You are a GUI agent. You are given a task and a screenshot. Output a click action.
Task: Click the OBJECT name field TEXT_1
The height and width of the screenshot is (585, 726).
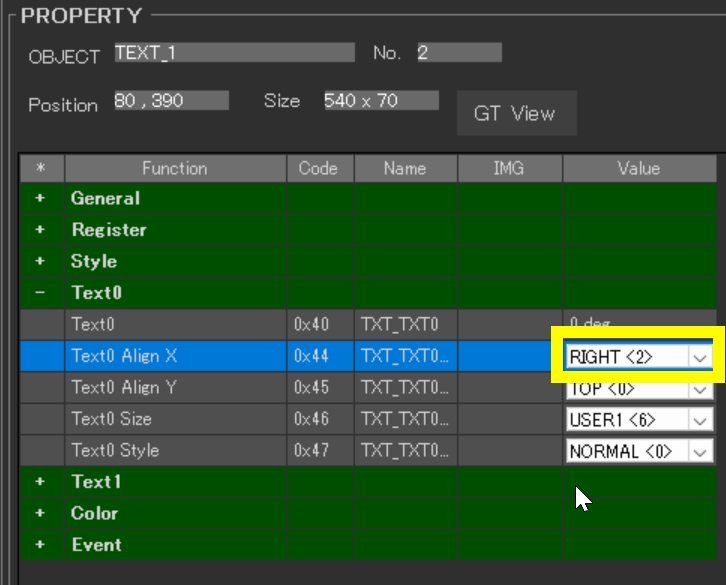234,53
